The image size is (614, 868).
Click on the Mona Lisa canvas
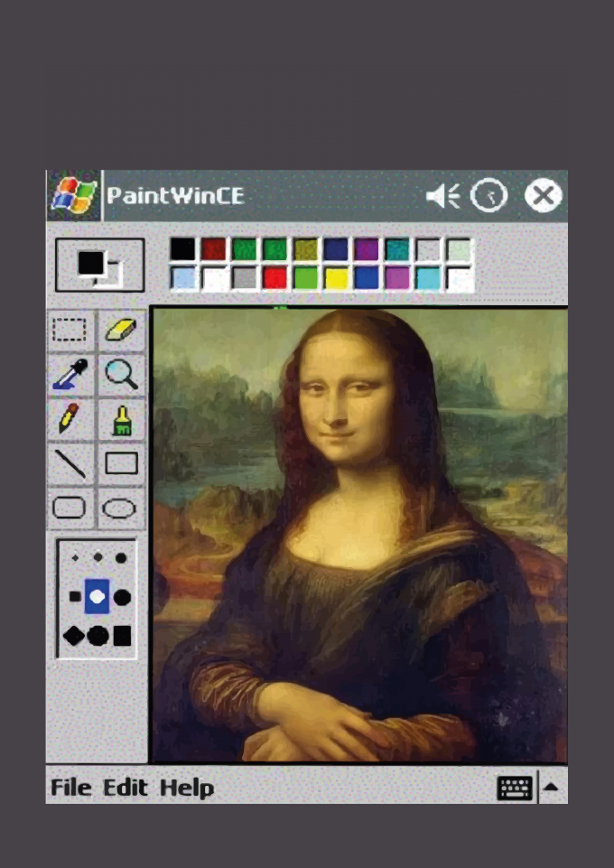pos(359,535)
